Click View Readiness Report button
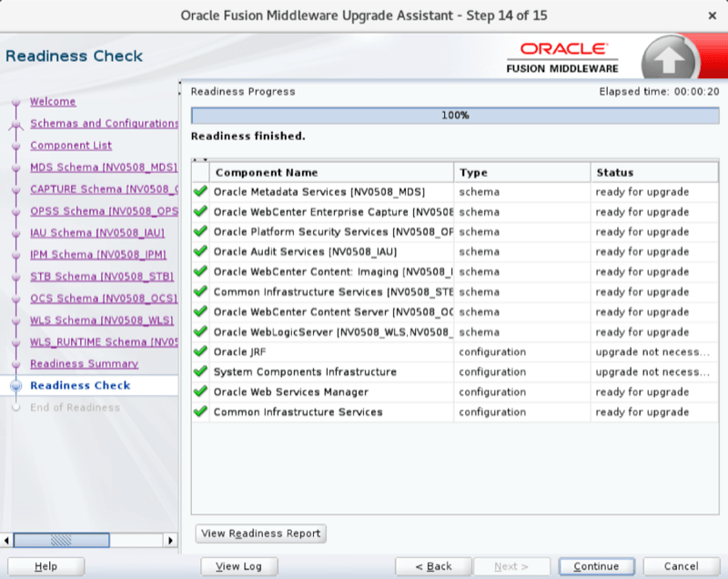The height and width of the screenshot is (579, 728). point(261,533)
